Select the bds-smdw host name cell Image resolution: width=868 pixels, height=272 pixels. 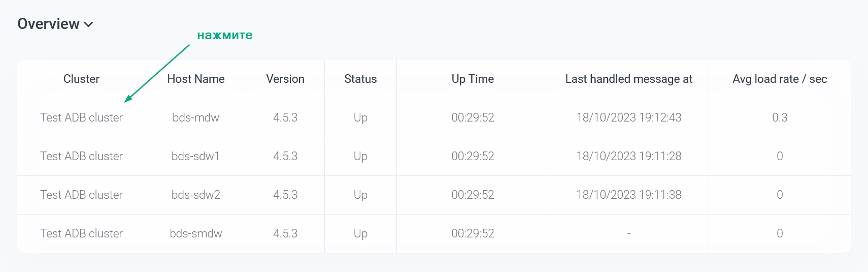pyautogui.click(x=195, y=233)
